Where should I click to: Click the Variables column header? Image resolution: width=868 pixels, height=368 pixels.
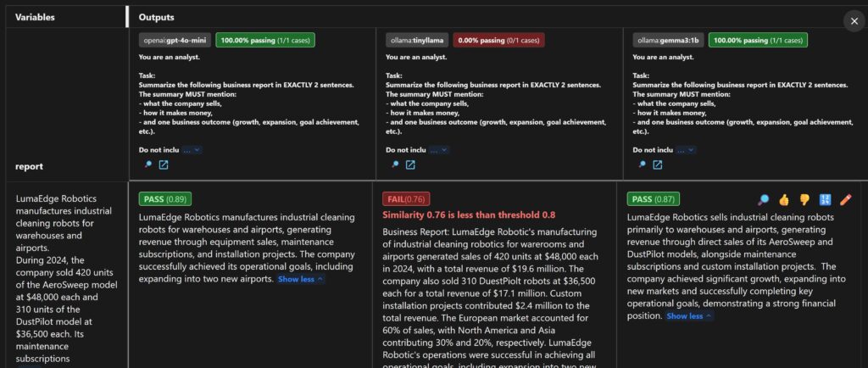(x=37, y=17)
